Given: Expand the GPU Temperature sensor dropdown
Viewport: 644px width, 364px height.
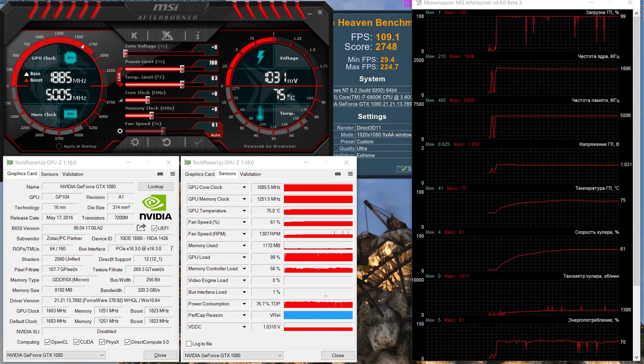Looking at the screenshot, I should [244, 211].
